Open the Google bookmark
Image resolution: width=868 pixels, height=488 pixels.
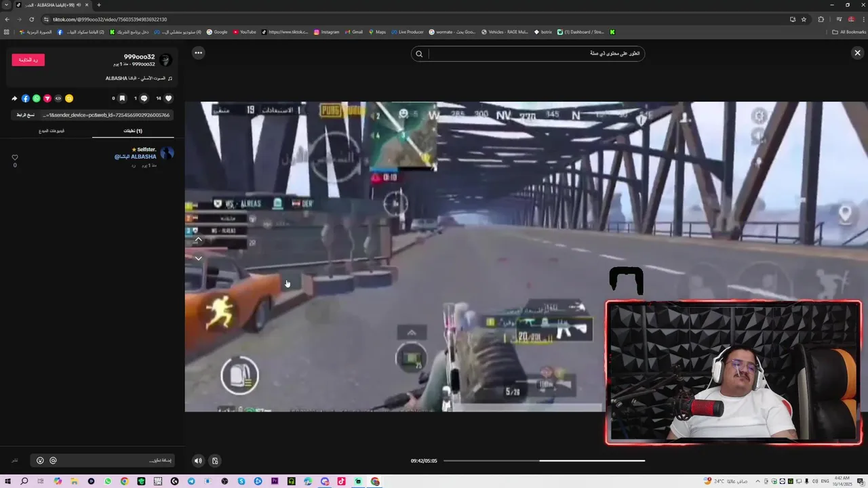tap(217, 32)
